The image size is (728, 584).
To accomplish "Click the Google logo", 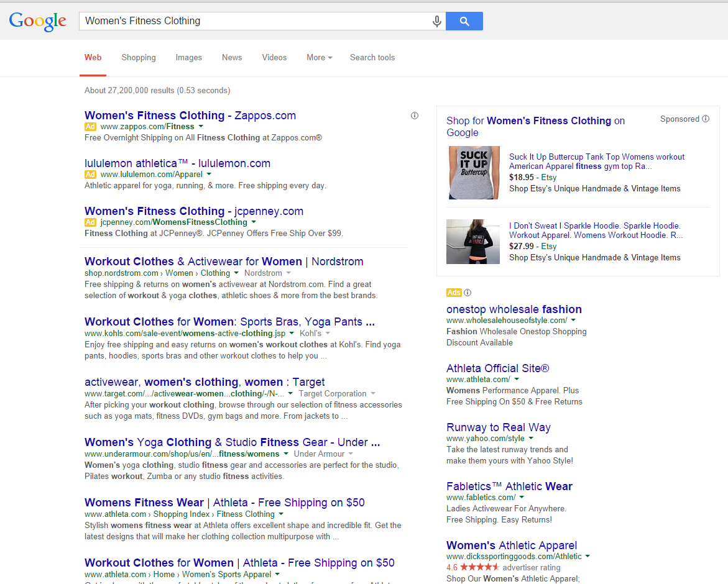I will pyautogui.click(x=37, y=21).
